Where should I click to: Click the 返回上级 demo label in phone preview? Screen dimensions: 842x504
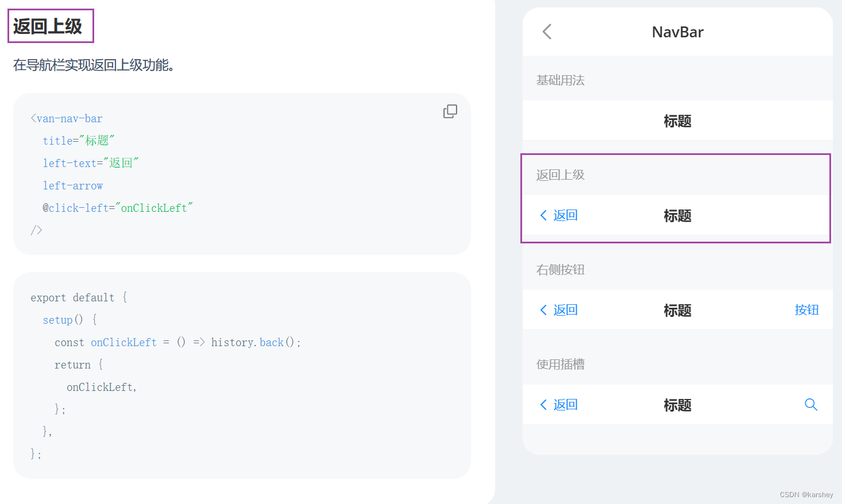561,175
